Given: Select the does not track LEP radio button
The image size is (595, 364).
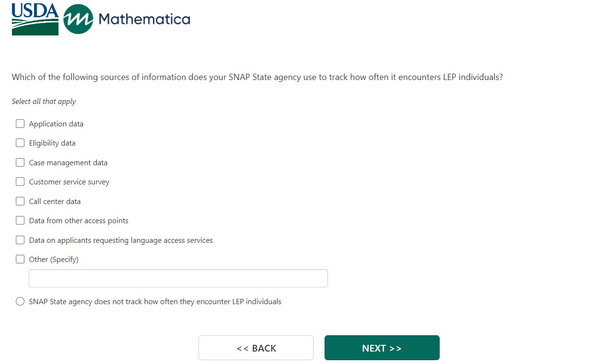Looking at the screenshot, I should pyautogui.click(x=20, y=301).
